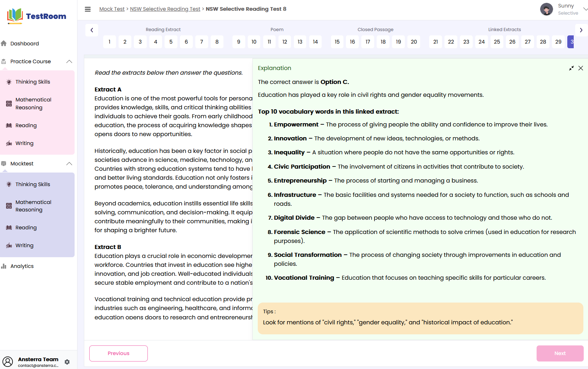The width and height of the screenshot is (588, 369).
Task: Jump to question 21 in Linked Extracts
Action: [436, 42]
